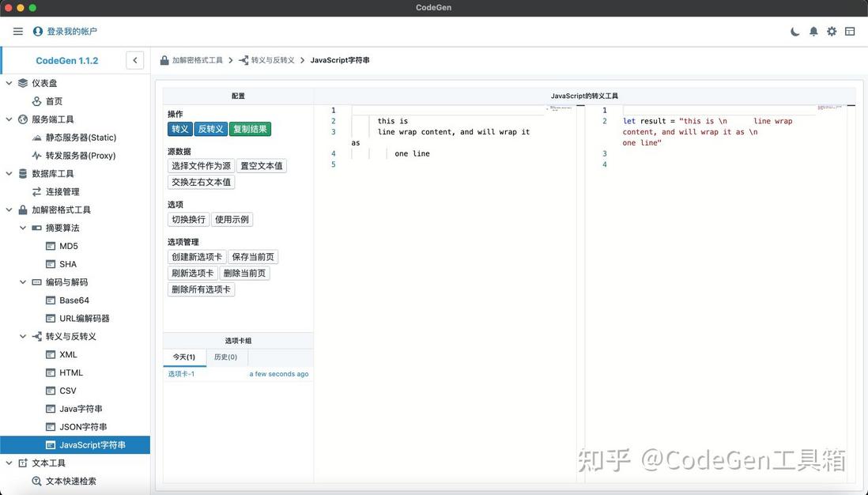Viewport: 868px width, 495px height.
Task: Click the XML item icon
Action: pos(51,354)
